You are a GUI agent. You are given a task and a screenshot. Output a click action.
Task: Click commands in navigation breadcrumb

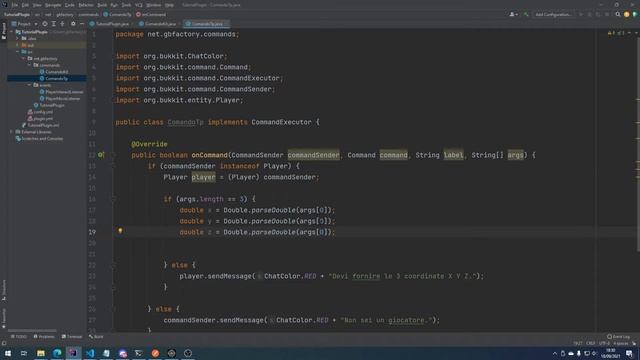88,14
